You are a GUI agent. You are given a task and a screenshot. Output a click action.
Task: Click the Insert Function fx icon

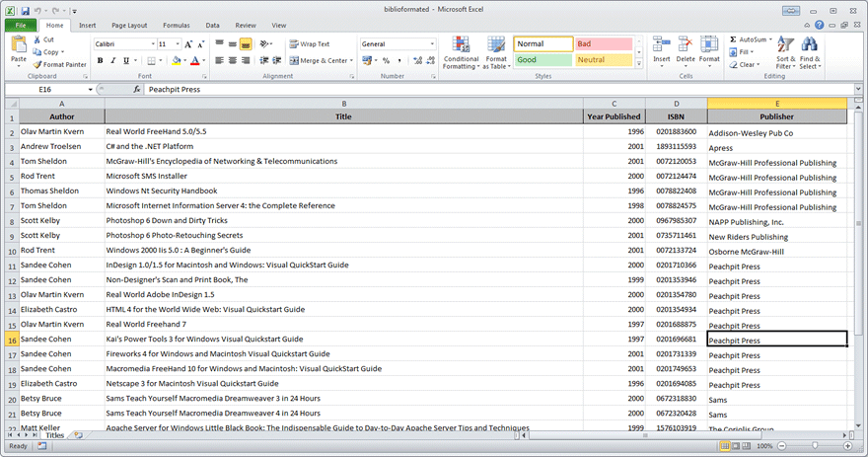pyautogui.click(x=136, y=89)
